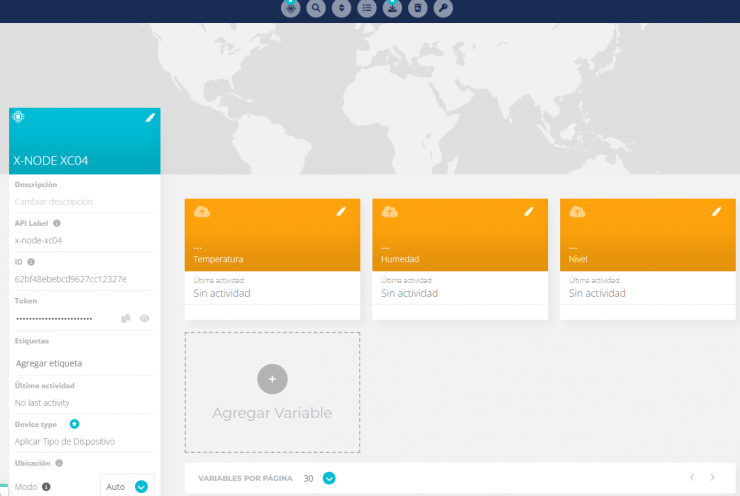
Task: Click 'Sin actividad' under Nivel
Action: pos(597,293)
